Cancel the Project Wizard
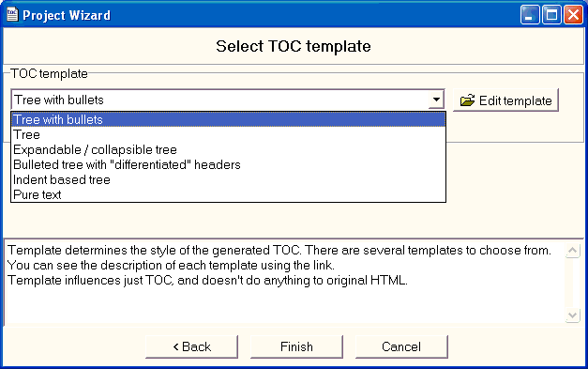This screenshot has width=588, height=369. (x=401, y=346)
